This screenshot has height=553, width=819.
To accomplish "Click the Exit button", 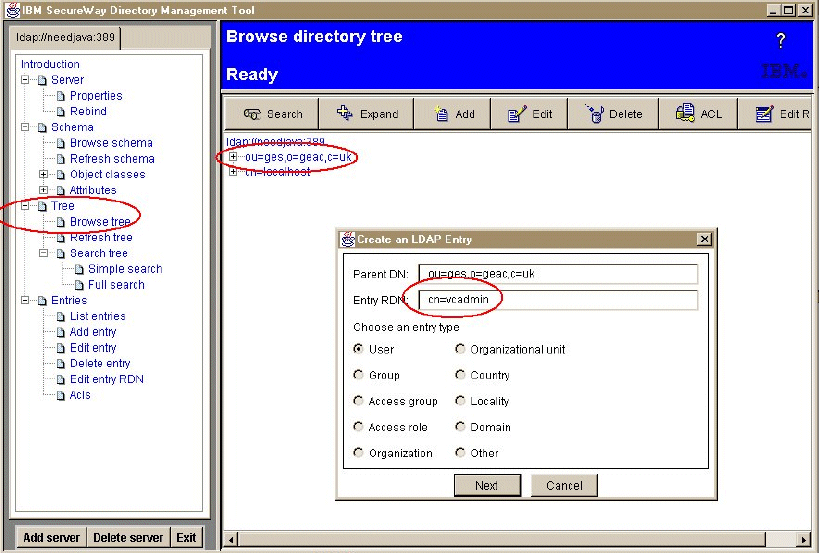I will 186,537.
